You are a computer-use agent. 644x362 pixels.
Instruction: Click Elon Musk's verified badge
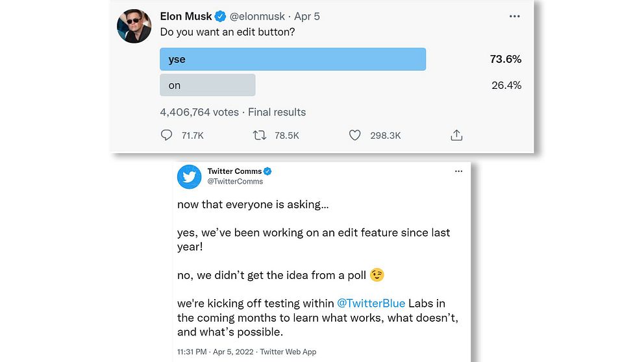(221, 16)
